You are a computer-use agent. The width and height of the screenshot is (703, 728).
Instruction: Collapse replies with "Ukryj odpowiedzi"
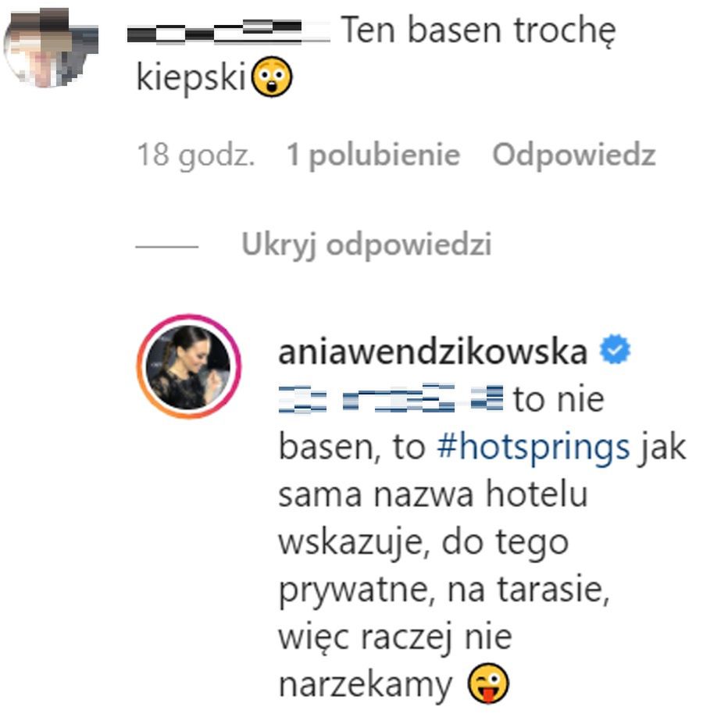pyautogui.click(x=366, y=244)
